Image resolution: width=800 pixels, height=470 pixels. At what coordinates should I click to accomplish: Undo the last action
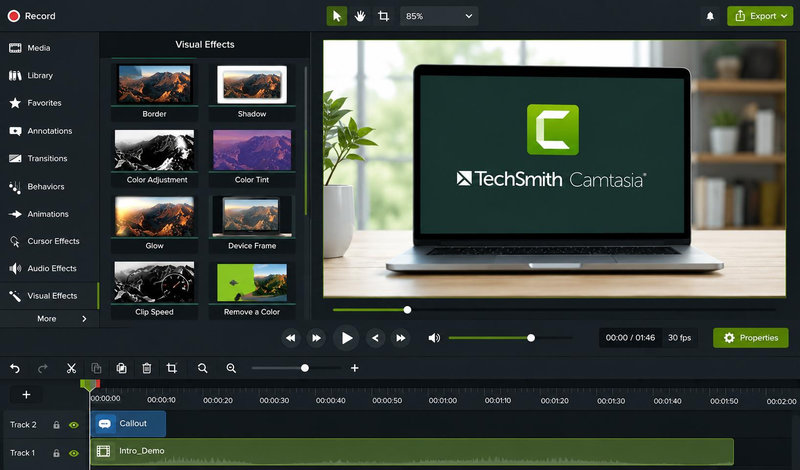[x=15, y=368]
